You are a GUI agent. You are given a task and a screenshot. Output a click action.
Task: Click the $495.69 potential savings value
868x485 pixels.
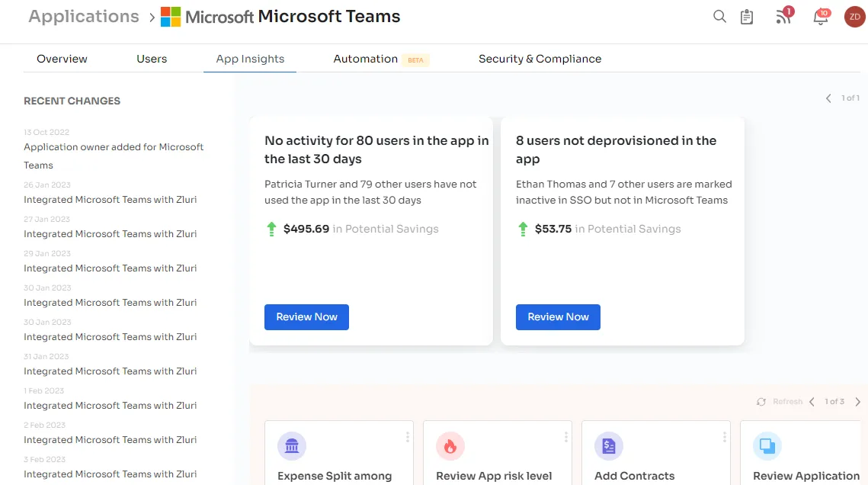(x=306, y=230)
